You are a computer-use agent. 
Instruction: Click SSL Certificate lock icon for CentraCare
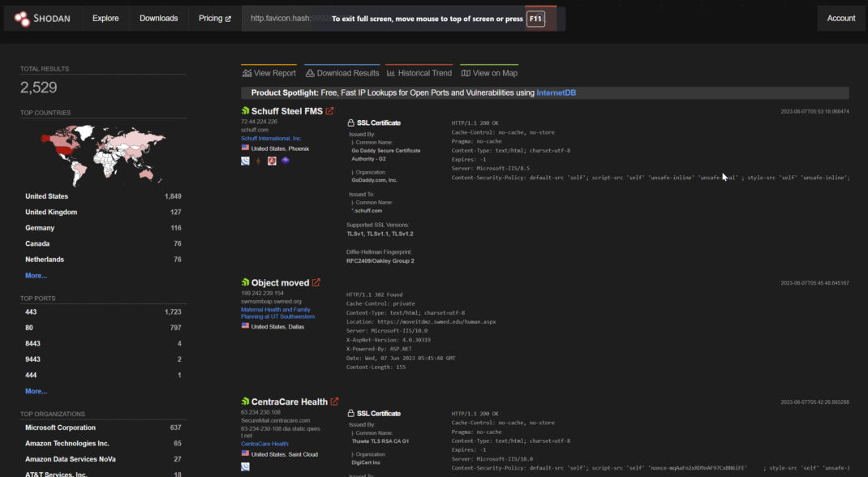(350, 414)
